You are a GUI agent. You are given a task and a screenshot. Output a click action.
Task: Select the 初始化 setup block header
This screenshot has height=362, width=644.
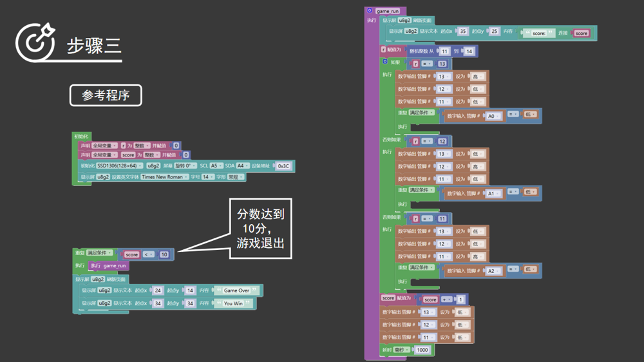coord(81,137)
